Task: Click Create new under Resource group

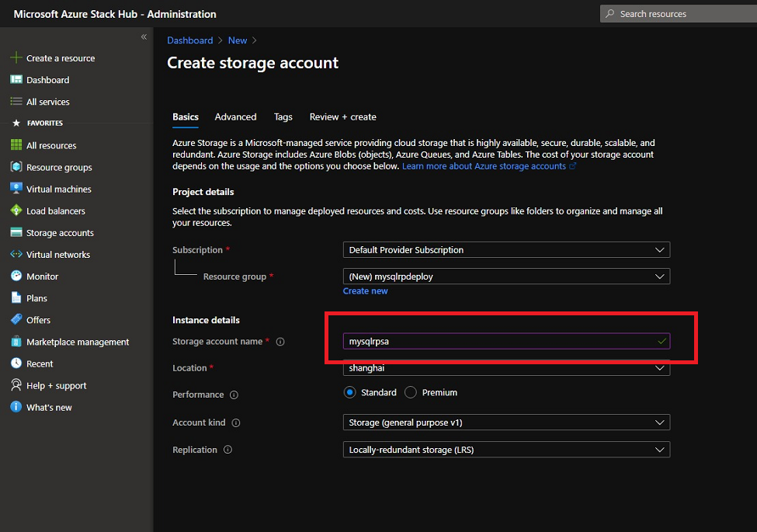Action: 365,290
